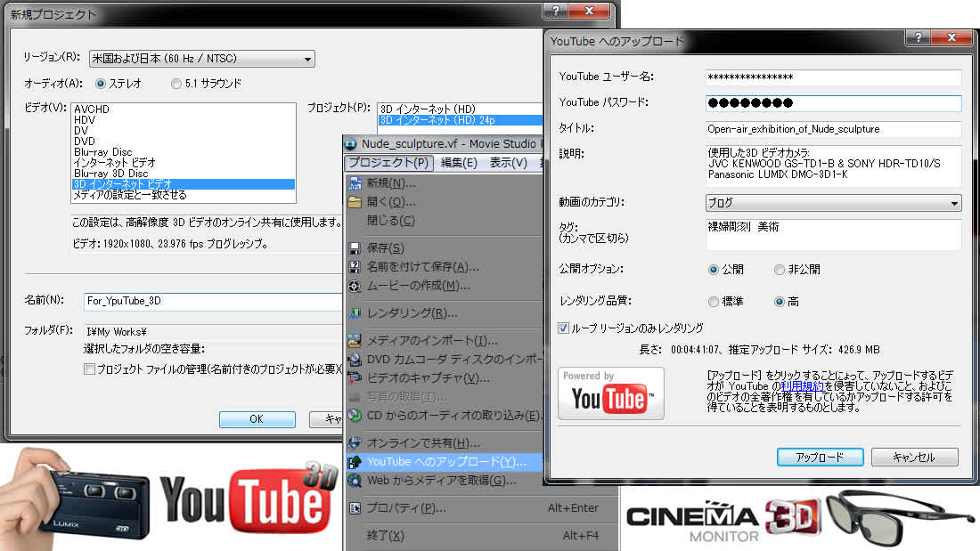This screenshot has width=980, height=551.
Task: Select the 5.1 サラウンド audio option
Action: tap(176, 84)
